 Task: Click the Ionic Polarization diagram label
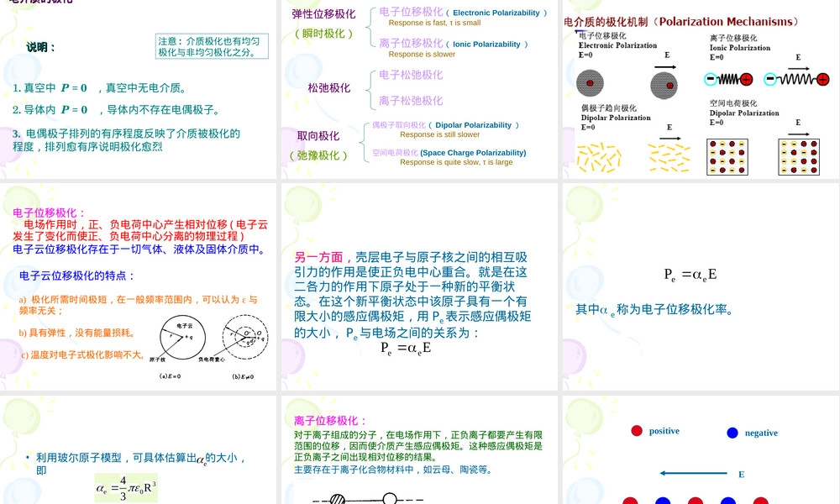tap(740, 48)
